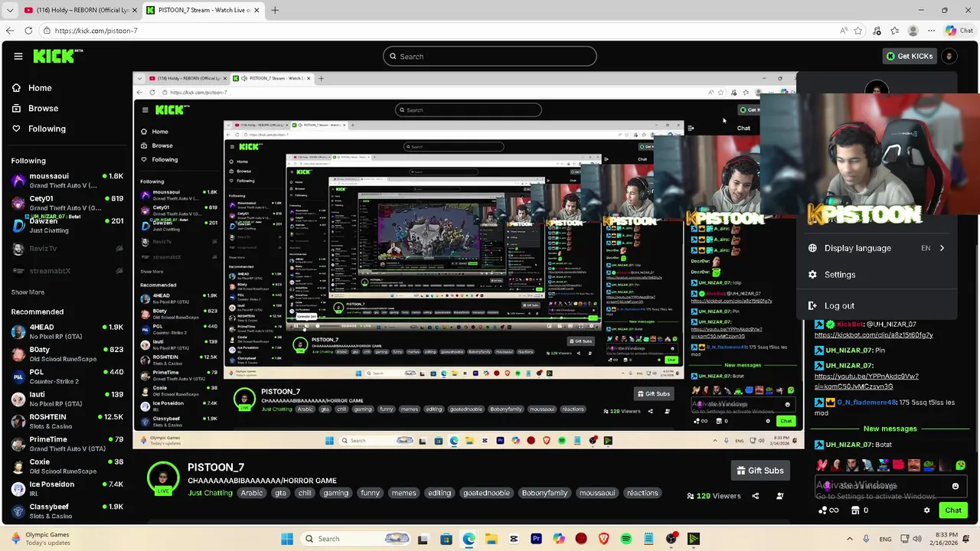Open a new browser tab with the plus
Image resolution: width=980 pixels, height=551 pixels.
275,10
